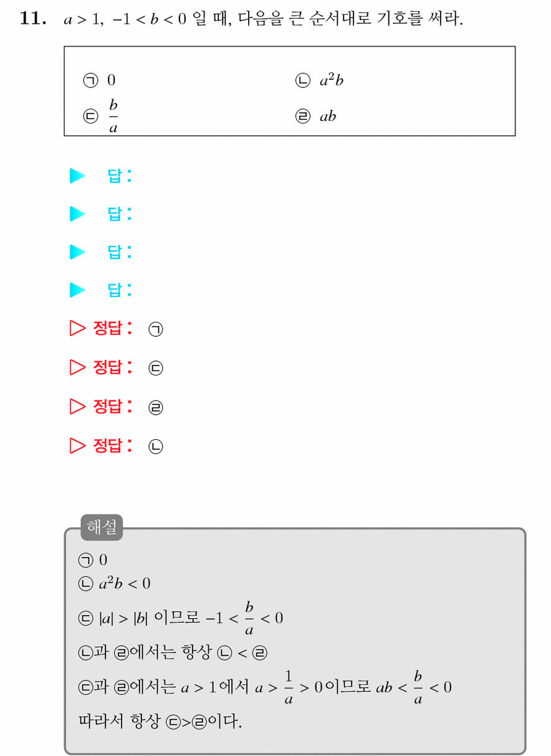The image size is (551, 756).
Task: Click the first cyan answer arrow
Action: click(77, 176)
